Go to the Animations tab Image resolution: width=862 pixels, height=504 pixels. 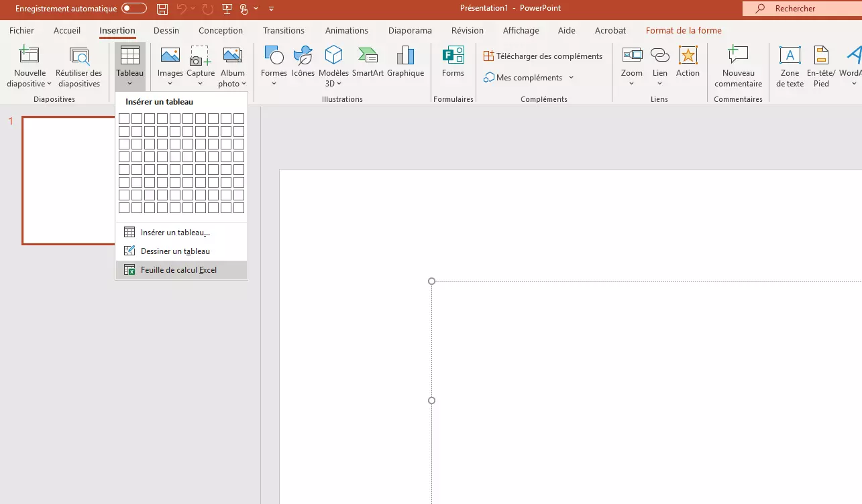(x=347, y=30)
